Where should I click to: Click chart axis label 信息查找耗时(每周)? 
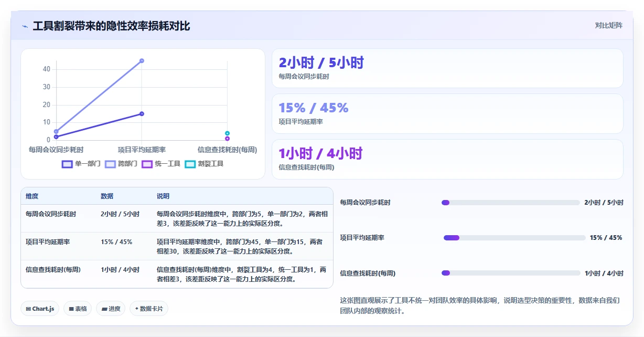tap(227, 150)
